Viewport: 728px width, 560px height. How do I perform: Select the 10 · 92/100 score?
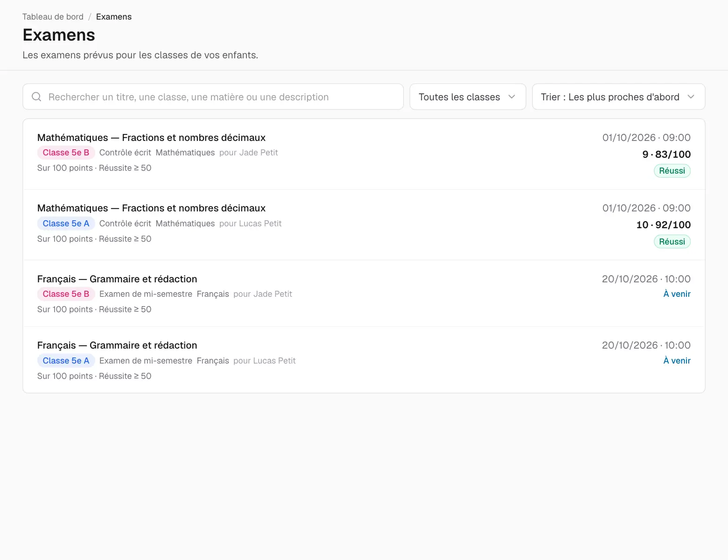click(x=664, y=225)
